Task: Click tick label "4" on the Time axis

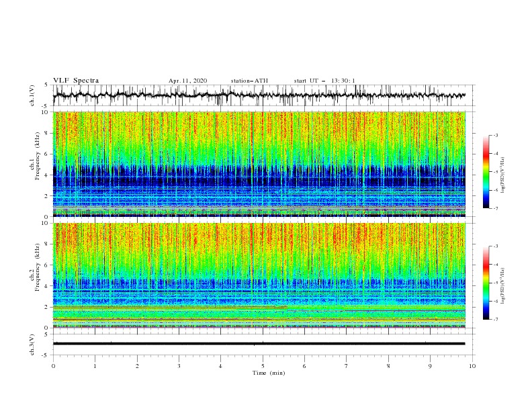Action: (x=220, y=366)
